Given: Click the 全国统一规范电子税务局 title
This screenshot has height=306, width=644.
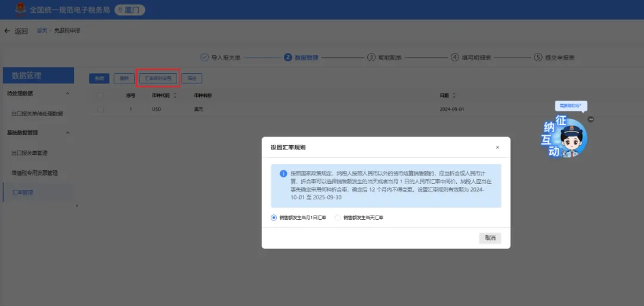Looking at the screenshot, I should point(70,10).
